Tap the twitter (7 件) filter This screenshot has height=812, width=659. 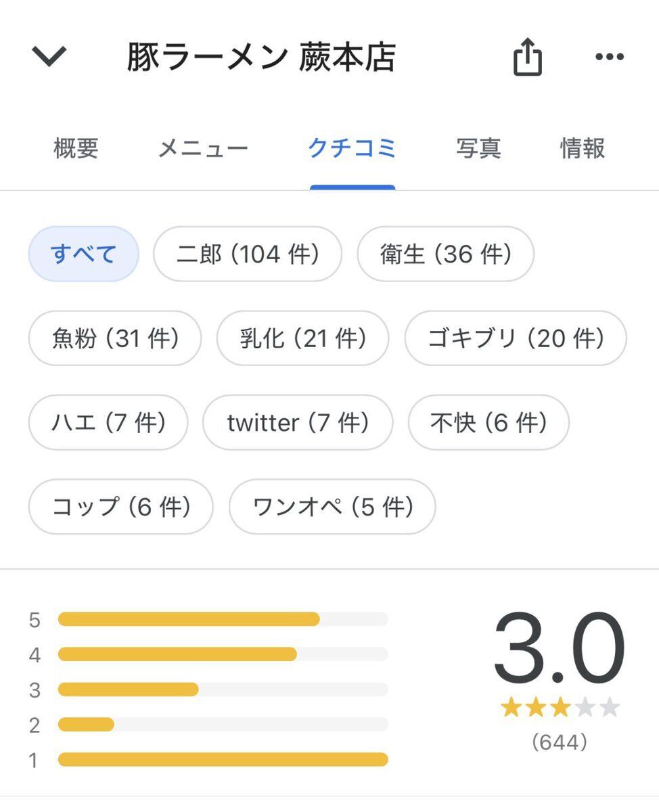[298, 423]
